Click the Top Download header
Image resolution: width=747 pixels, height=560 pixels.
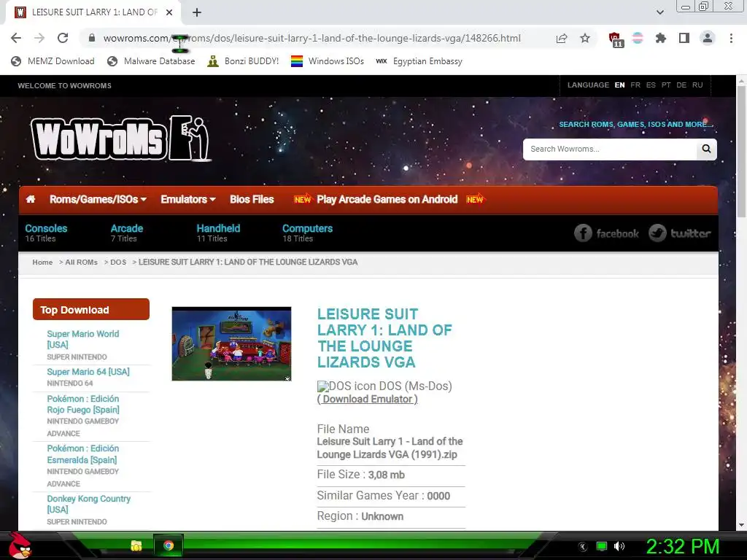coord(91,309)
